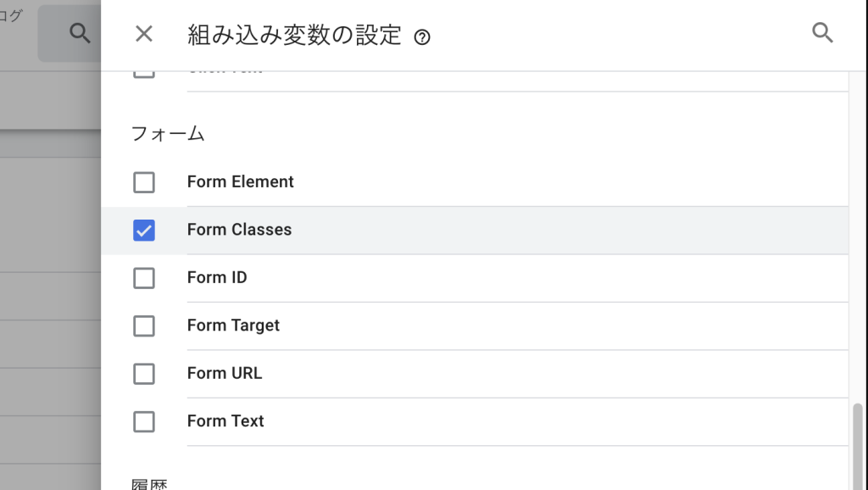Screen dimensions: 868x490
Task: Click the highlighted Form Classes label
Action: point(239,229)
